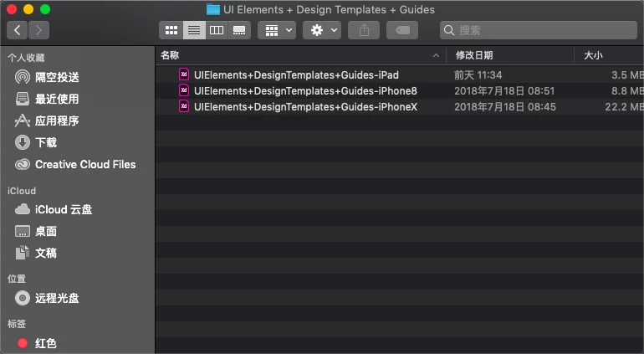Image resolution: width=644 pixels, height=354 pixels.
Task: Open 桌面 desktop in sidebar
Action: (x=46, y=231)
